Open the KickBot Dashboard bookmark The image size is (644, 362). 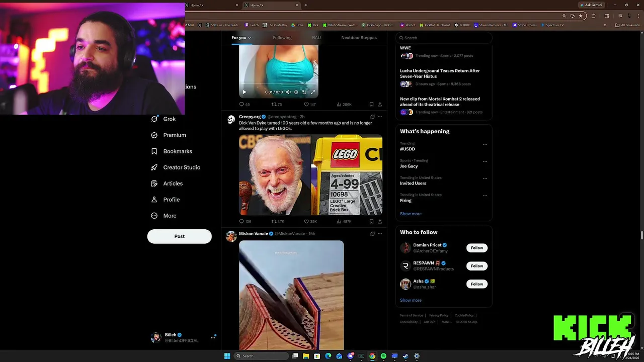pos(434,25)
